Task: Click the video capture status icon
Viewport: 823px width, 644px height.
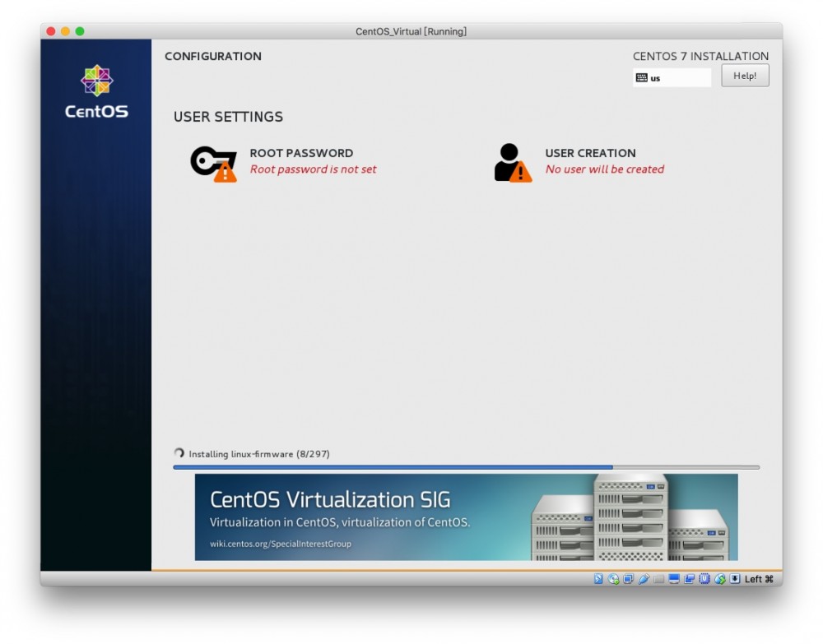Action: pos(689,578)
